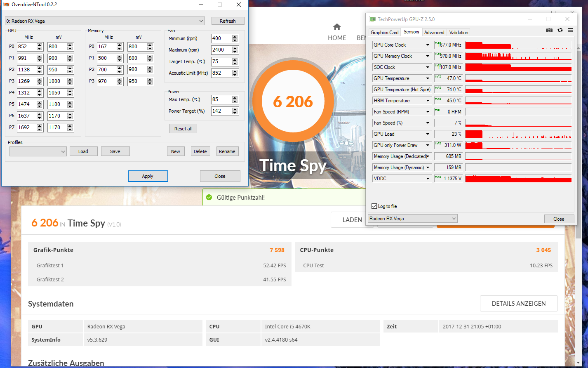This screenshot has width=588, height=368.
Task: Click the Refresh button in OverdriveNTool
Action: pos(228,21)
